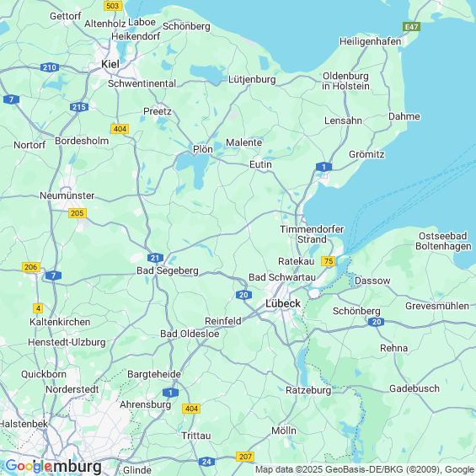Click the Neumünster town label
This screenshot has height=476, width=476.
(x=67, y=195)
